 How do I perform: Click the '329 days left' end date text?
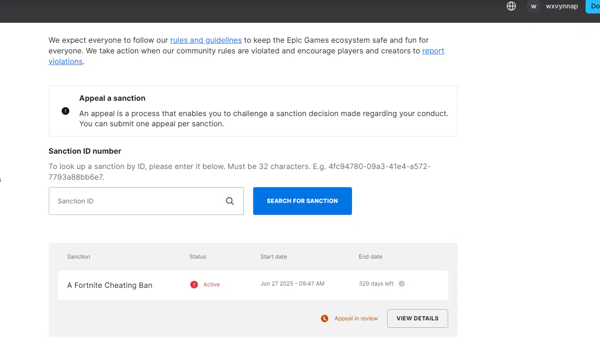click(376, 284)
